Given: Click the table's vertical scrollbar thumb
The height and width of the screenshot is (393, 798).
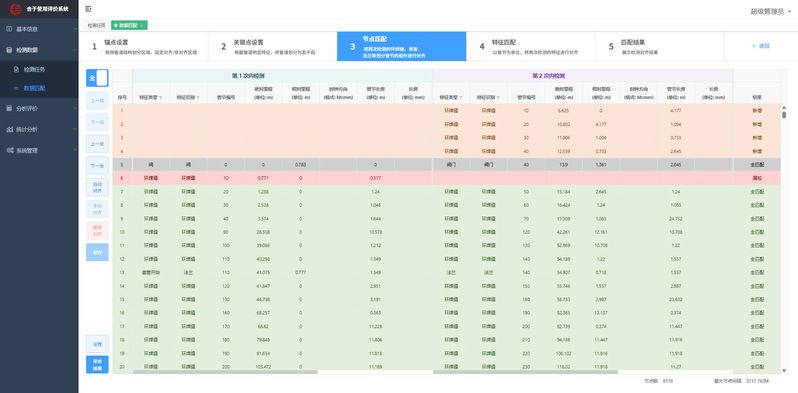Looking at the screenshot, I should [x=784, y=115].
